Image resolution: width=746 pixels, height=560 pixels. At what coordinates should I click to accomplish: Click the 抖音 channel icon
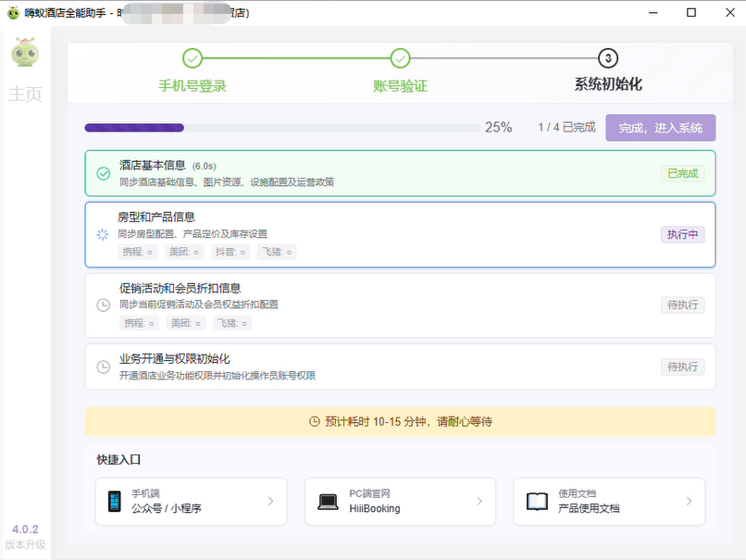[x=230, y=252]
